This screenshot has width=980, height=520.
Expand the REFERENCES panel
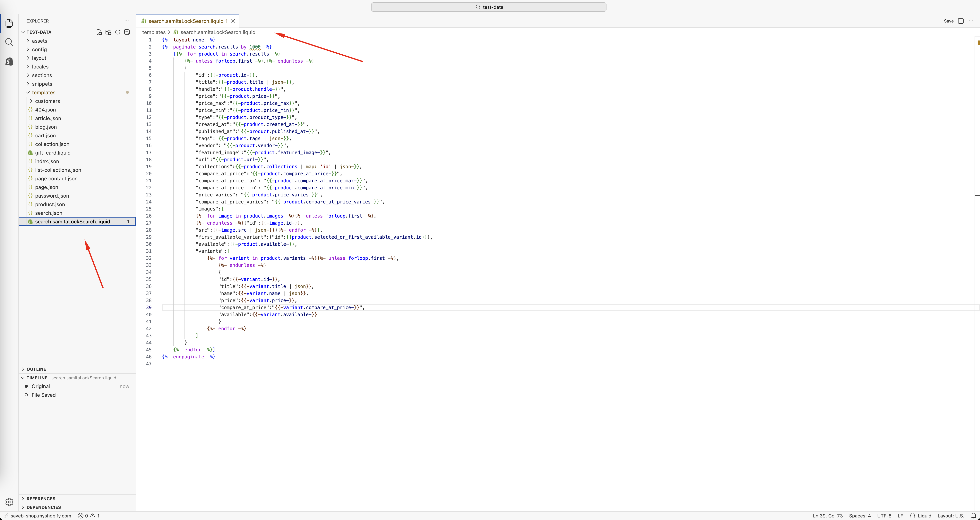pos(77,499)
